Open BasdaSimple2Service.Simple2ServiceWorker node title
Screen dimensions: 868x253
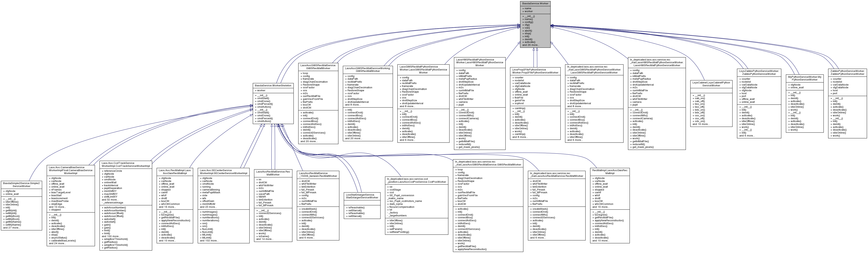click(x=22, y=184)
